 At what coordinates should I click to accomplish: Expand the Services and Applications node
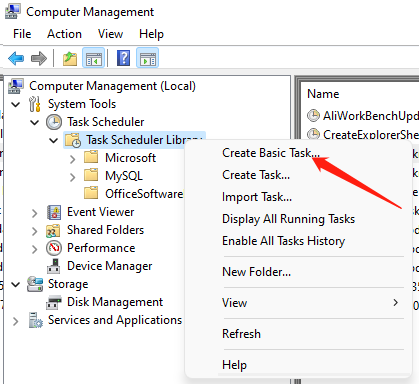(x=16, y=321)
